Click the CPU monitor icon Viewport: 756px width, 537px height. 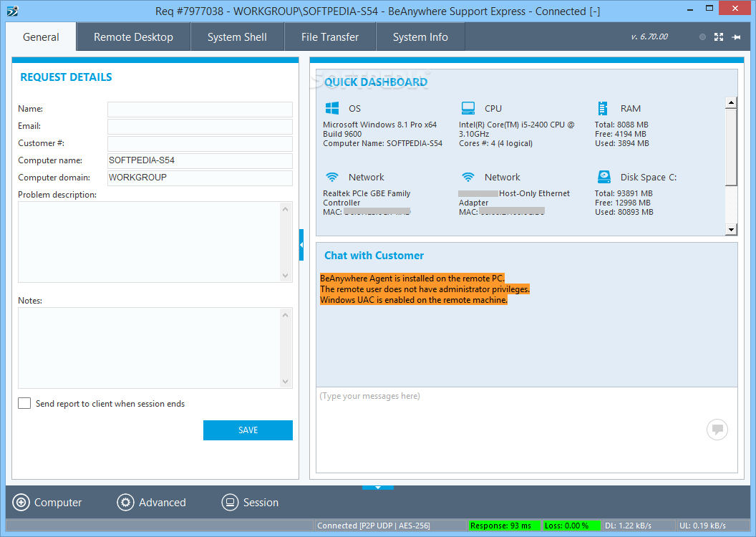click(x=467, y=108)
